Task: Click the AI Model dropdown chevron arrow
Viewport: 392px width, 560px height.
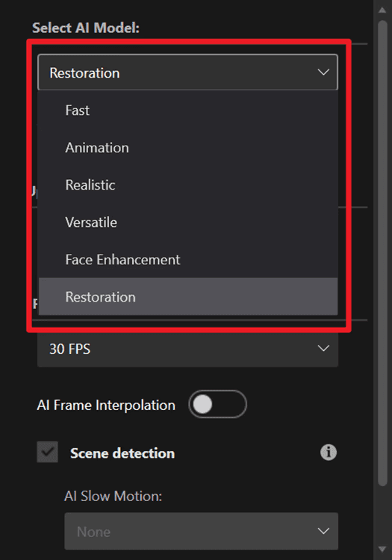Action: pos(323,72)
